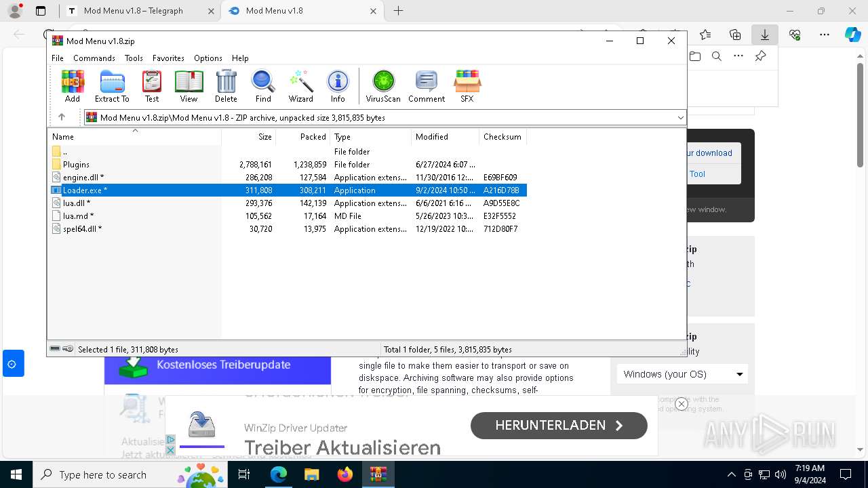Click the Edge profile avatar icon
Image resolution: width=868 pixels, height=488 pixels.
[14, 11]
